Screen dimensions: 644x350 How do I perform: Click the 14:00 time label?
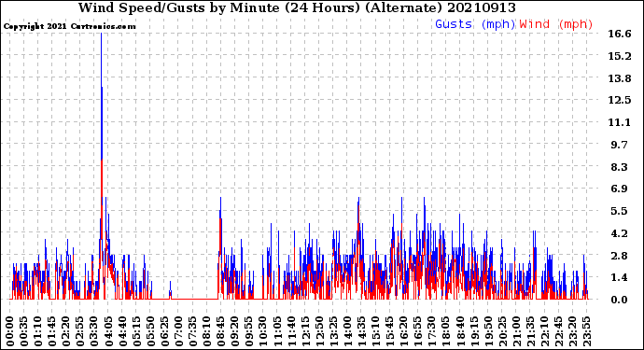tap(347, 331)
